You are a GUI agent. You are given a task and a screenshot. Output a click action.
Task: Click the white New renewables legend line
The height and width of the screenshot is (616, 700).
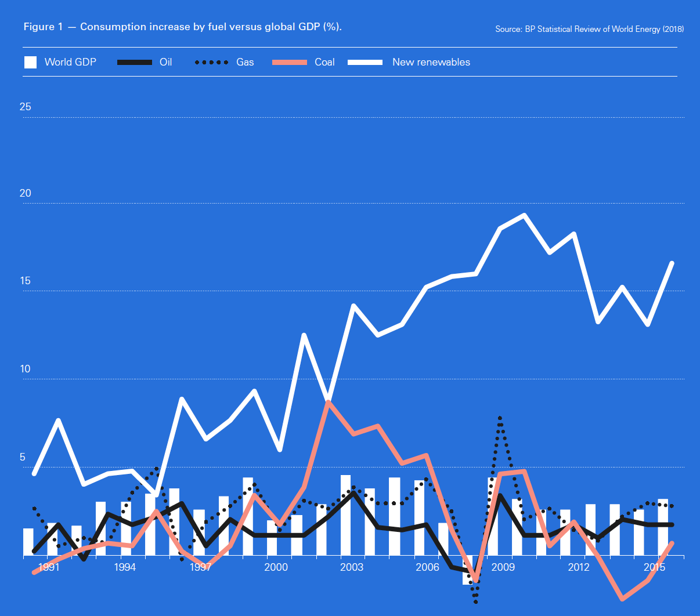pyautogui.click(x=365, y=62)
